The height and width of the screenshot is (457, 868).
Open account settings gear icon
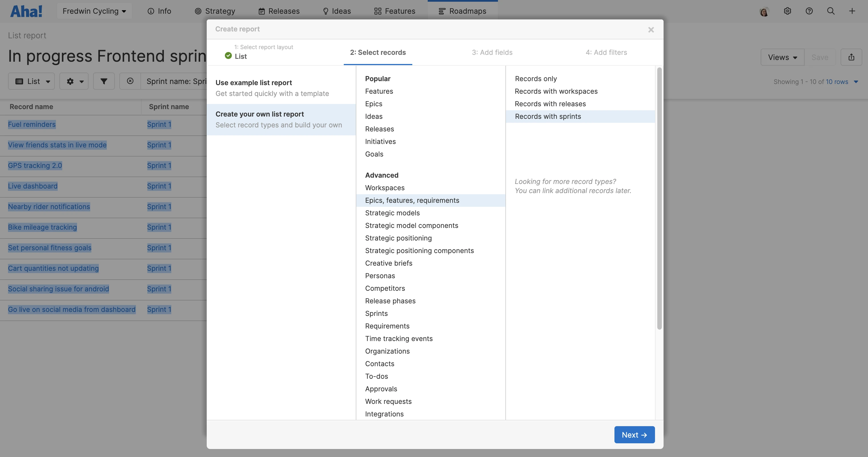point(787,11)
